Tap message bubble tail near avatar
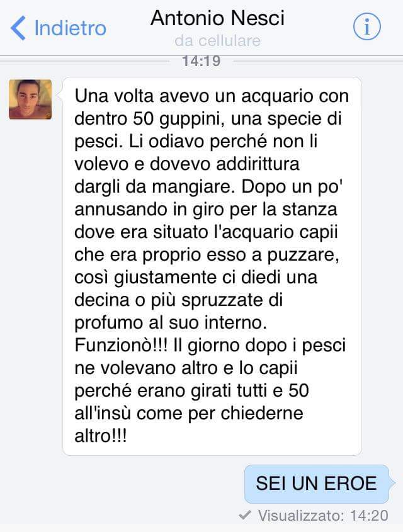This screenshot has height=532, width=403. tap(60, 96)
